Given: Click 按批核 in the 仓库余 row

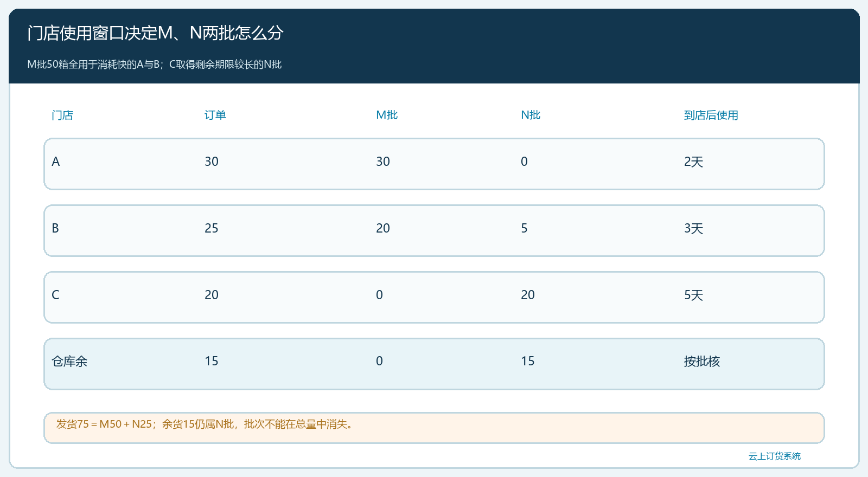Looking at the screenshot, I should click(701, 361).
